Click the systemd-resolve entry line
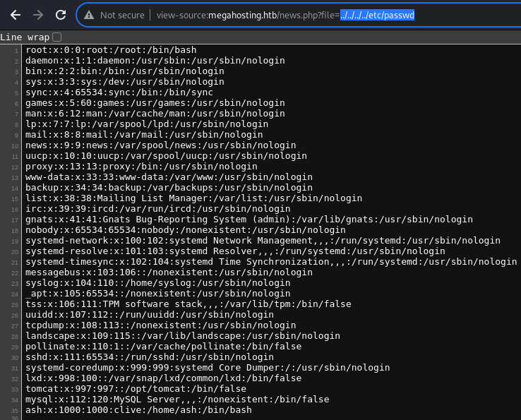Image resolution: width=521 pixels, height=420 pixels. click(235, 251)
